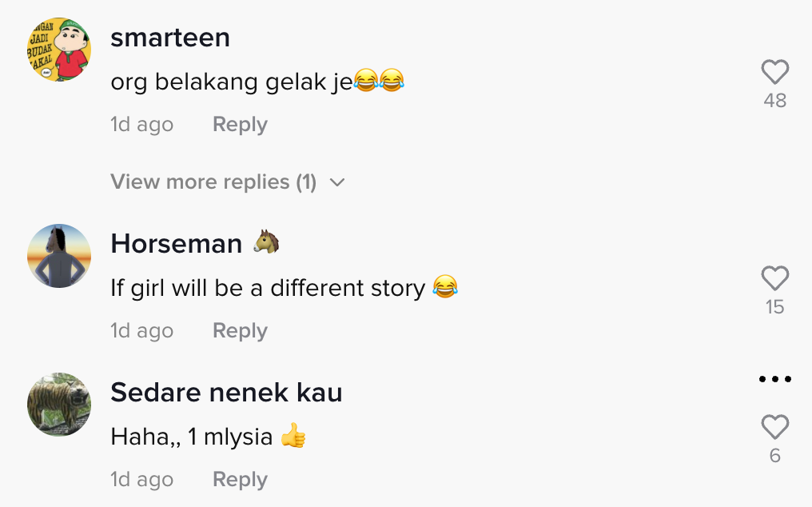Select the "If girl will be a different story" comment
Image resolution: width=812 pixels, height=507 pixels.
(x=268, y=288)
